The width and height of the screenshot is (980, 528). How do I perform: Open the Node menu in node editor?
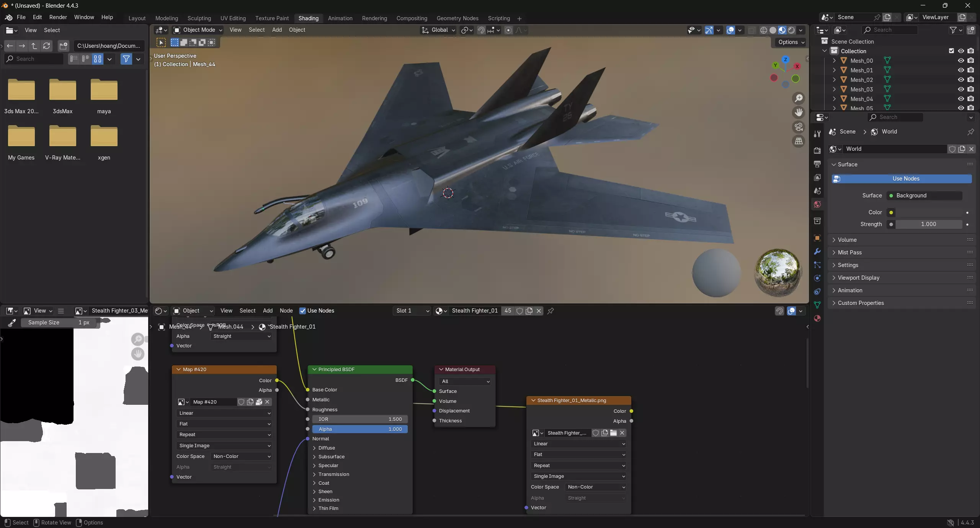pos(286,311)
